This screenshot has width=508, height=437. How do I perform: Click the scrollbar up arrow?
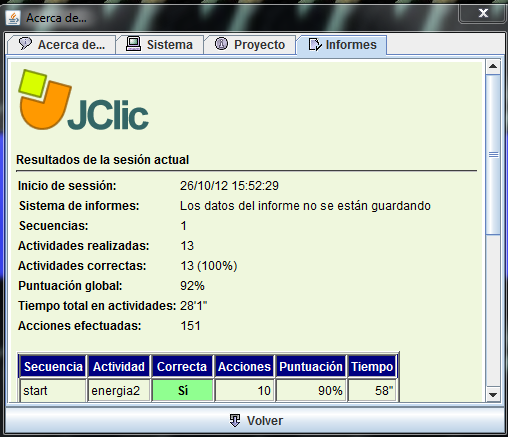(x=493, y=66)
